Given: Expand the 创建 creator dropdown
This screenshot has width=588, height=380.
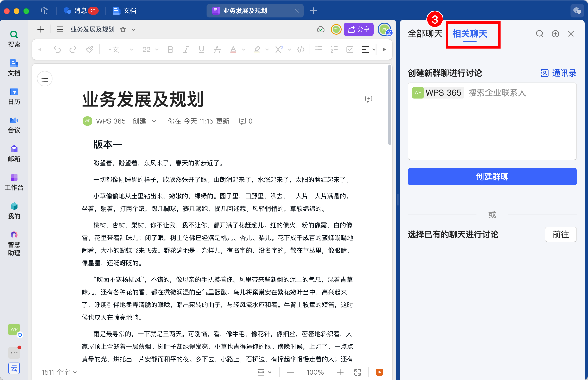Looking at the screenshot, I should pos(154,121).
